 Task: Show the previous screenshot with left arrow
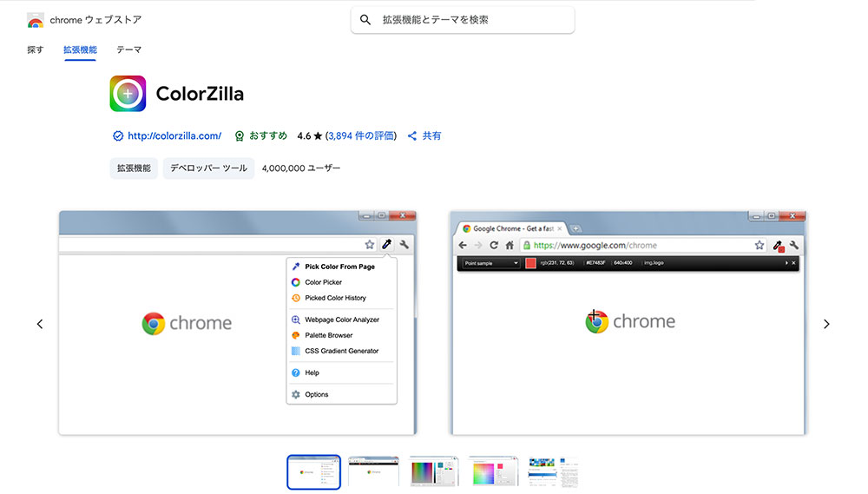click(x=40, y=324)
